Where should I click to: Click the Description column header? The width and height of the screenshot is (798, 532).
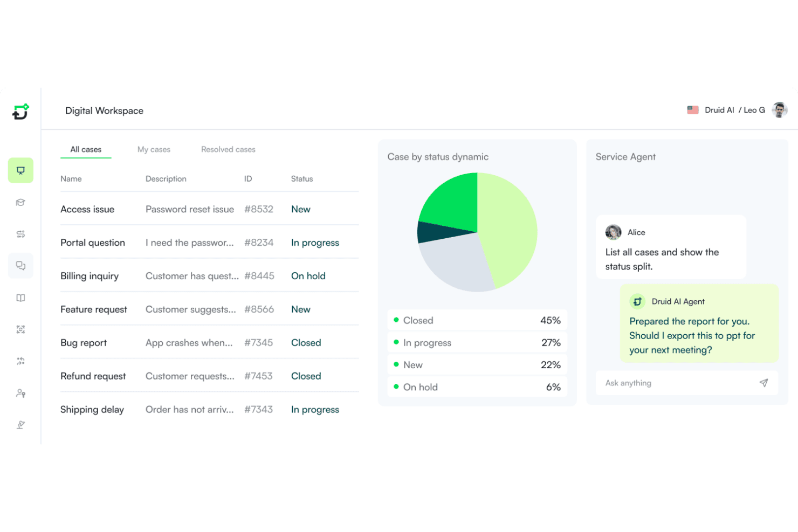(166, 179)
